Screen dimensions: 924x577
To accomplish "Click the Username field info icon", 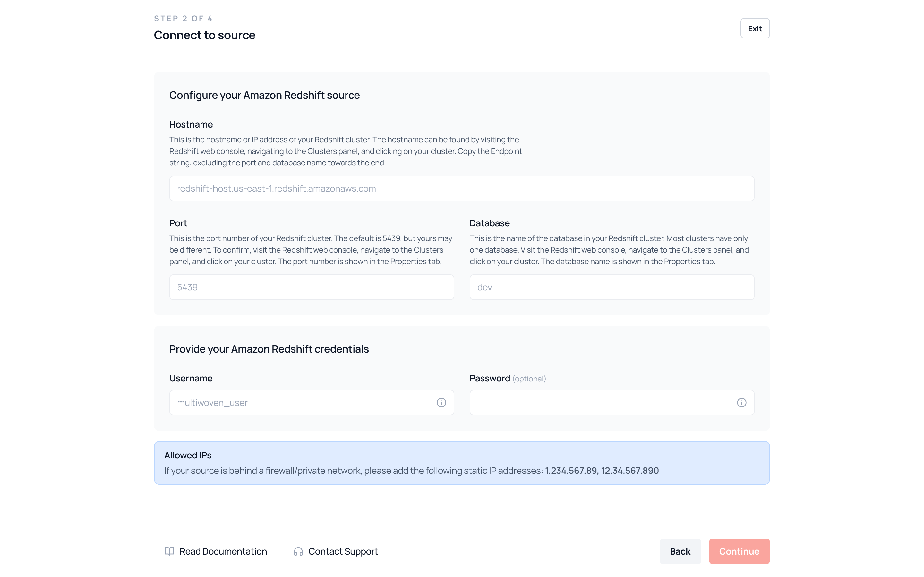I will tap(441, 403).
